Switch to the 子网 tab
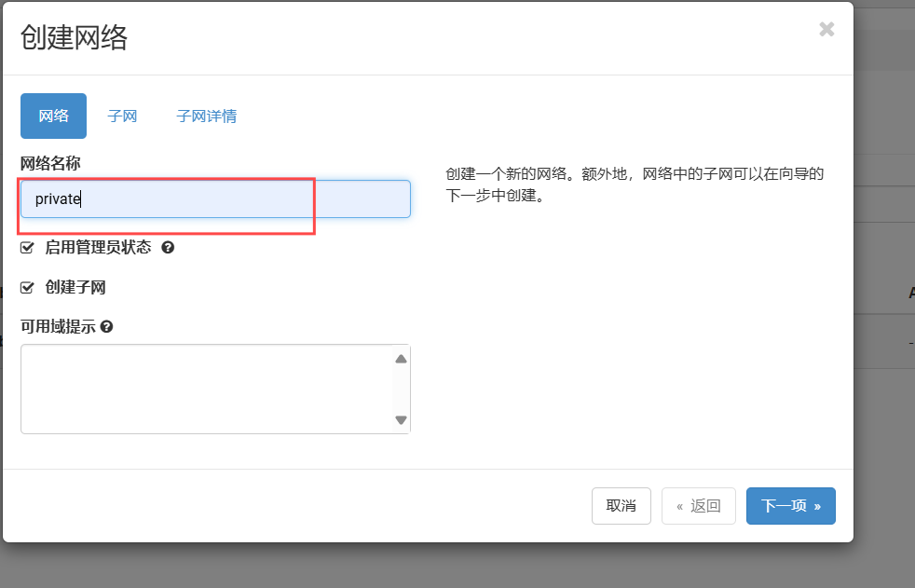This screenshot has width=915, height=588. click(x=122, y=116)
